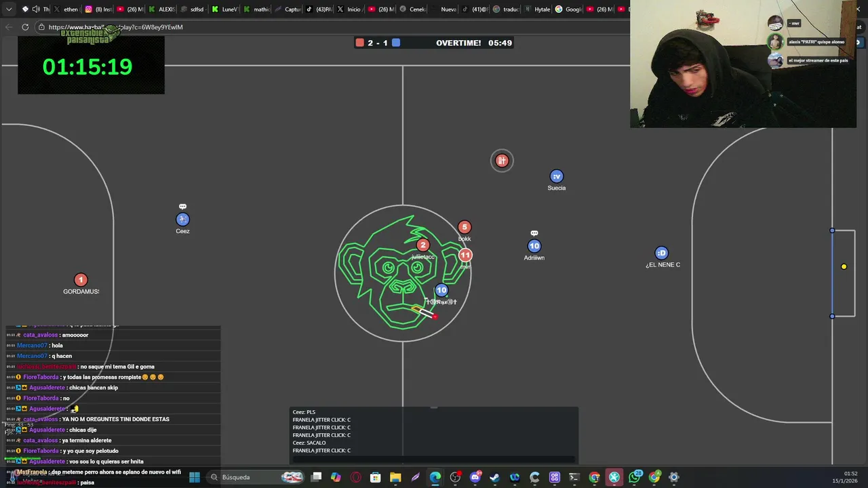Switch to the sdfsd browser tab
Screen dimensions: 868x488
pyautogui.click(x=193, y=9)
